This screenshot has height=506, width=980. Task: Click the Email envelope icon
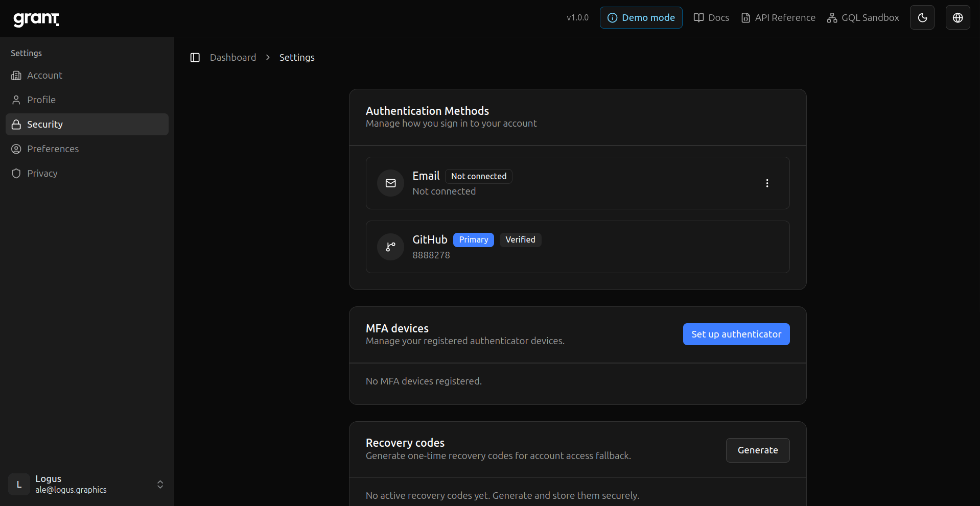pyautogui.click(x=391, y=183)
